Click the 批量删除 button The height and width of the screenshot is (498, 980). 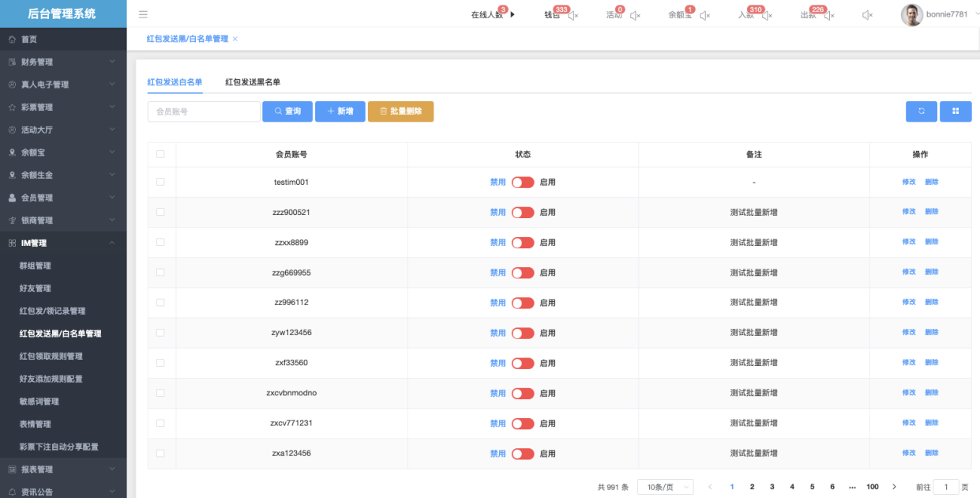click(400, 111)
